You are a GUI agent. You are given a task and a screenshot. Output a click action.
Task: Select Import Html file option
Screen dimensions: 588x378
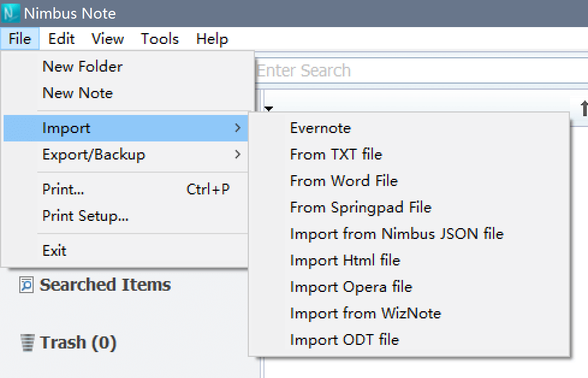click(x=409, y=260)
